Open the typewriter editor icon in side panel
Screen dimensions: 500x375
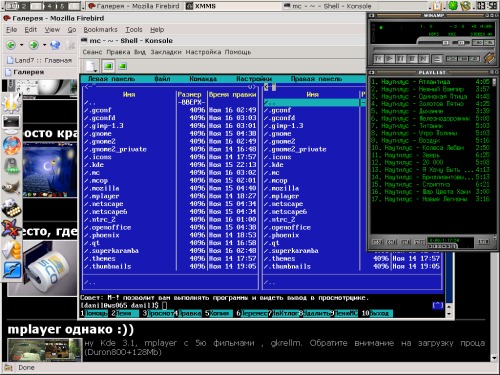coord(11,208)
